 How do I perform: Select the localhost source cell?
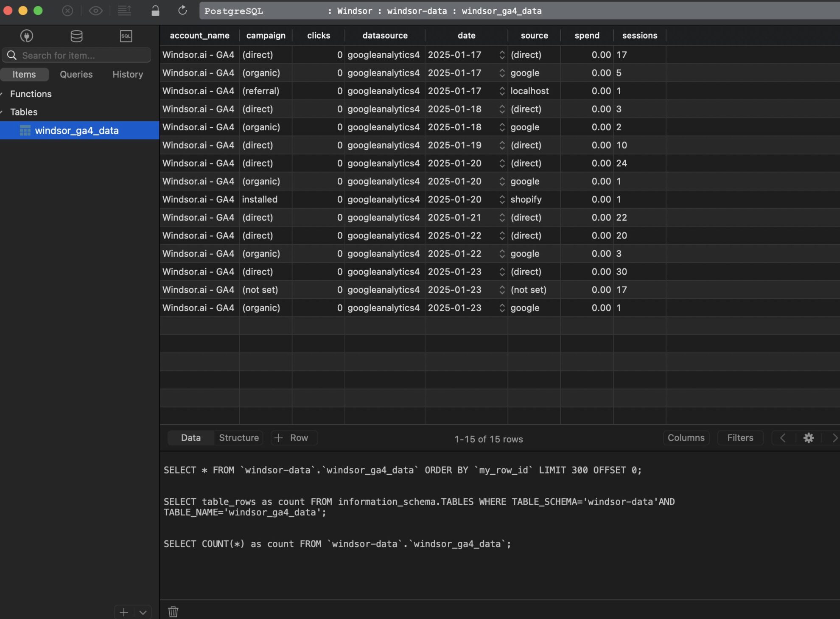click(x=534, y=91)
